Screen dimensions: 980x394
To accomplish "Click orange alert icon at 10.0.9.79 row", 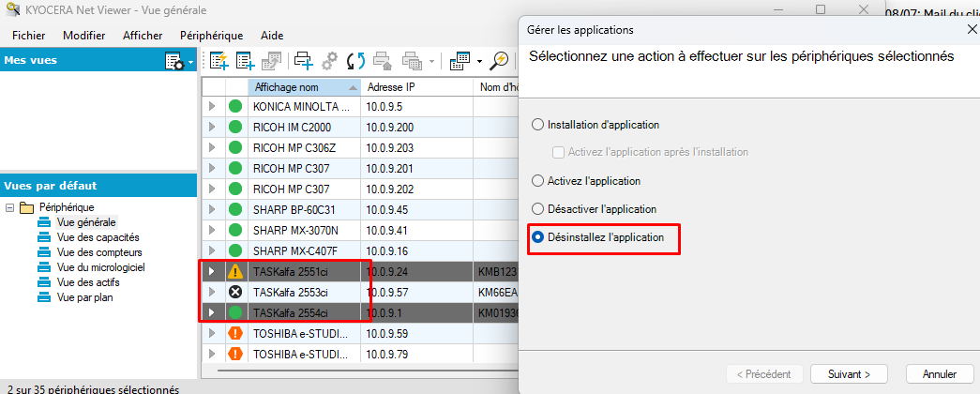I will click(x=235, y=354).
